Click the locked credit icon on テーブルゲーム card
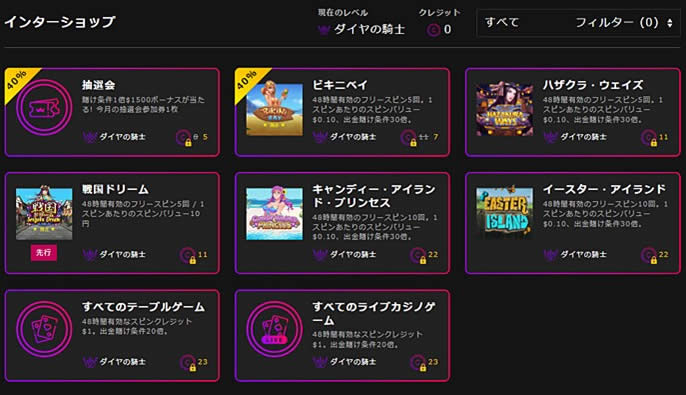The width and height of the screenshot is (686, 395). tap(188, 363)
